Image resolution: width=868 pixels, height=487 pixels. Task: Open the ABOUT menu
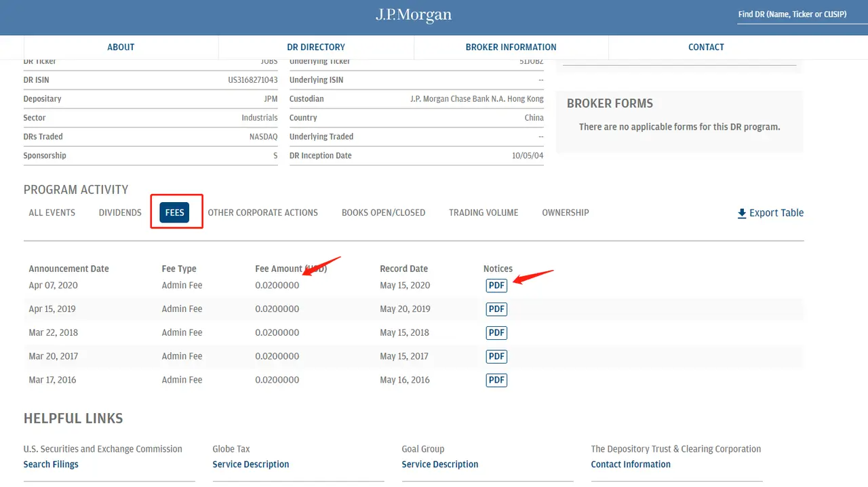[x=121, y=47]
